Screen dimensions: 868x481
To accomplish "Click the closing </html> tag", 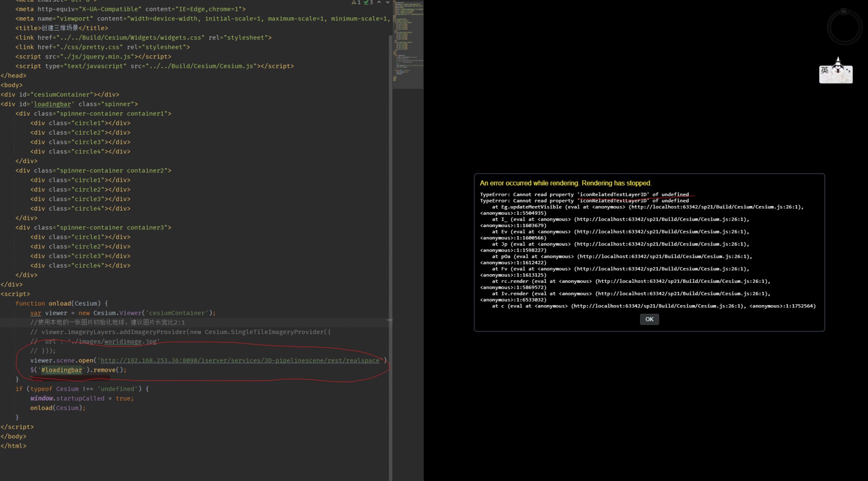I will (14, 446).
